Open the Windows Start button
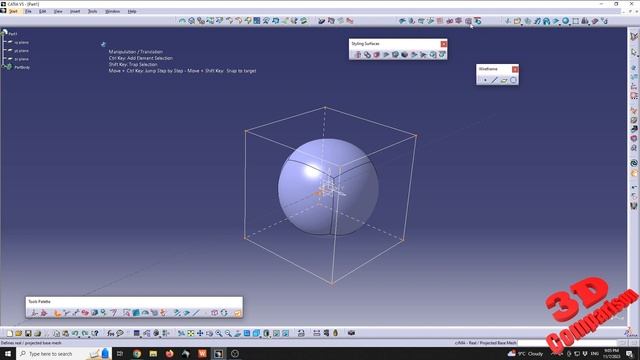 point(8,353)
